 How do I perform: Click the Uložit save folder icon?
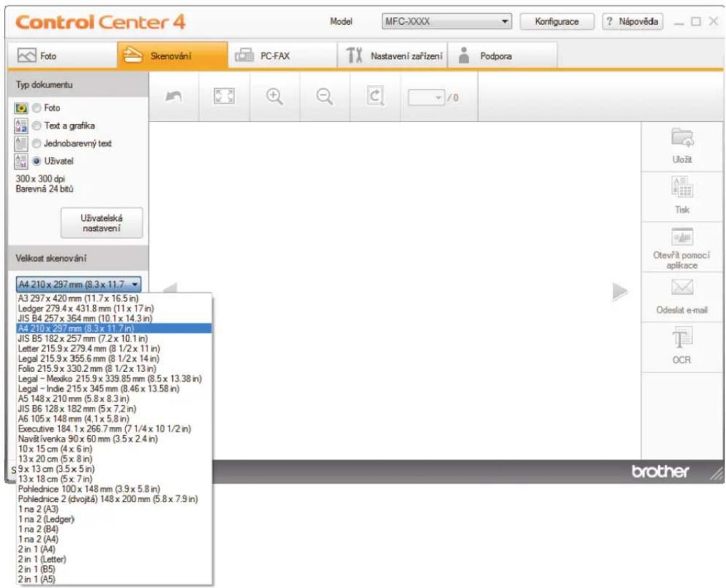(682, 138)
